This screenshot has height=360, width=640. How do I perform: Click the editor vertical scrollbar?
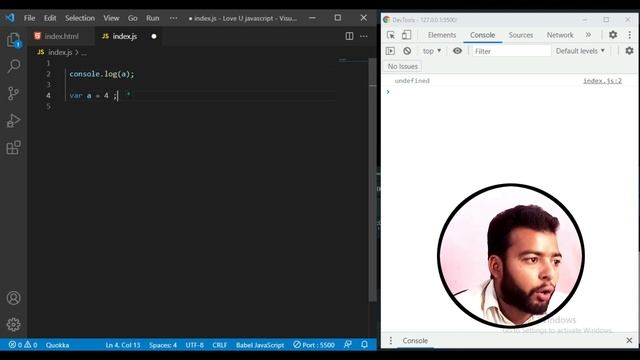point(372,180)
